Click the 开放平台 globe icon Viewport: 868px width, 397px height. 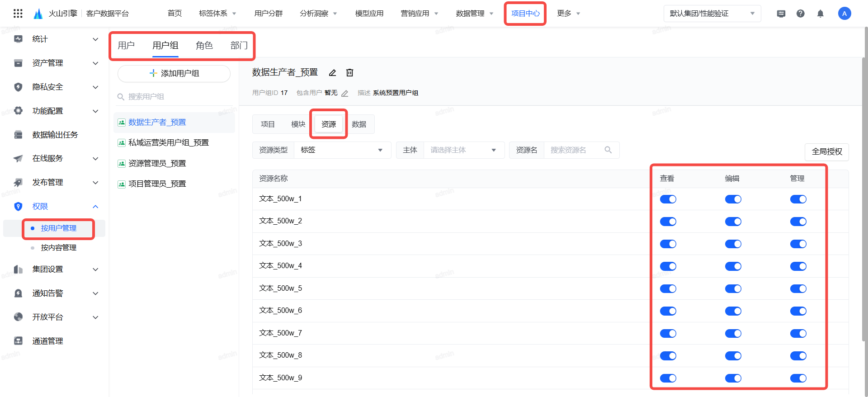coord(18,317)
